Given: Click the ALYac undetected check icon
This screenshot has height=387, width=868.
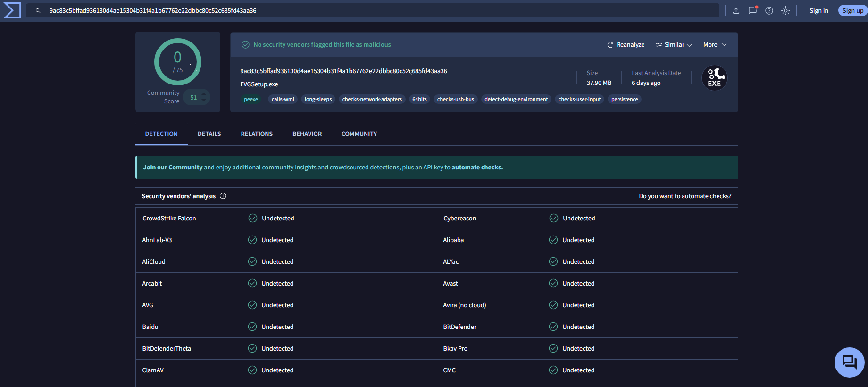Looking at the screenshot, I should (553, 261).
